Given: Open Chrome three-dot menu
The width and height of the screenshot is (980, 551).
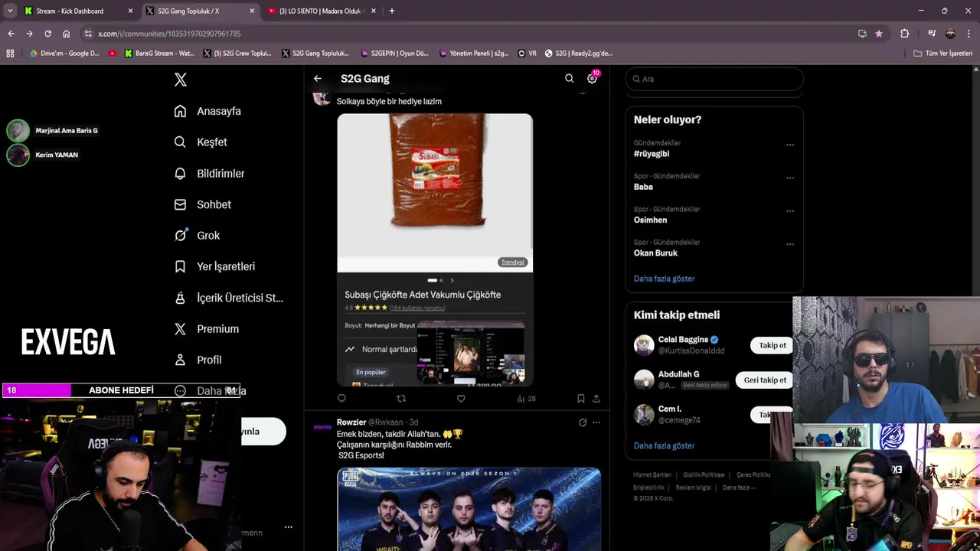Looking at the screenshot, I should pyautogui.click(x=969, y=34).
